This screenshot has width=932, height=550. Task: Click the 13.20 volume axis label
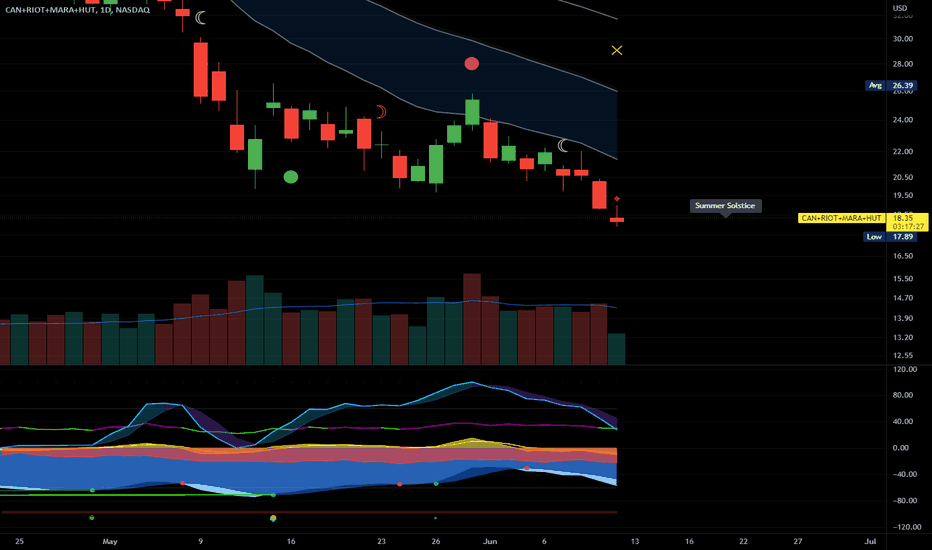point(902,338)
